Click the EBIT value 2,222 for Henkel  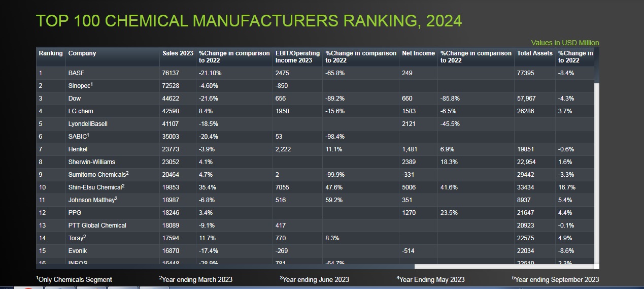point(283,149)
